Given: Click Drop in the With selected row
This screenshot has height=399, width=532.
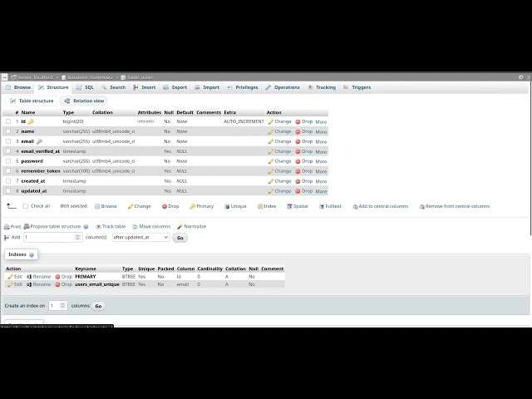Looking at the screenshot, I should tap(170, 206).
